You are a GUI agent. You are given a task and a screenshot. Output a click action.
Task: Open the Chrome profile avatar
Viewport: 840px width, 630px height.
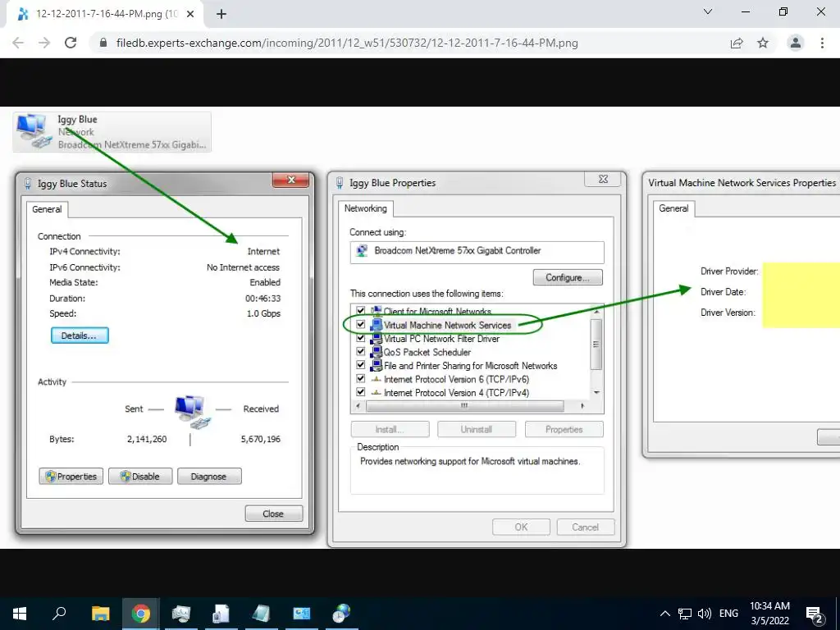click(796, 43)
